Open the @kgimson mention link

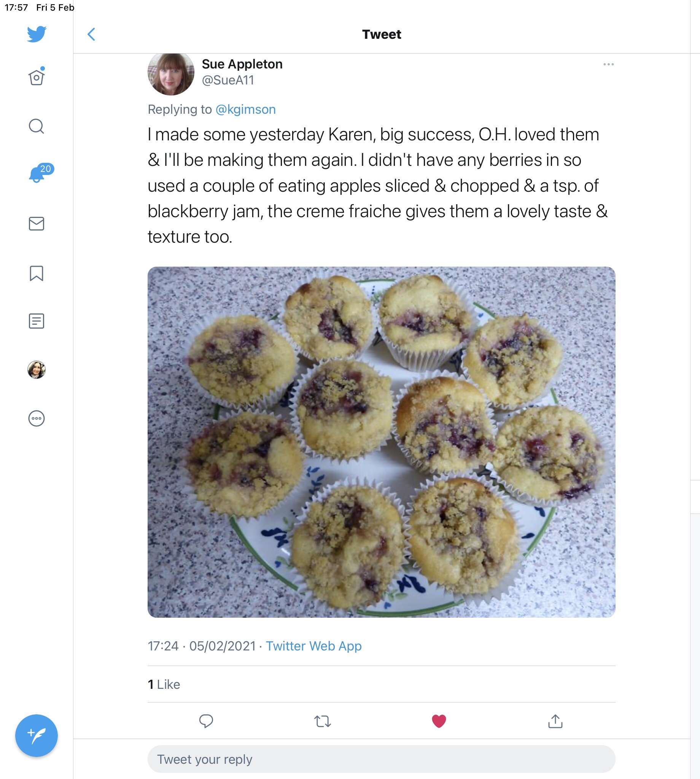coord(245,110)
